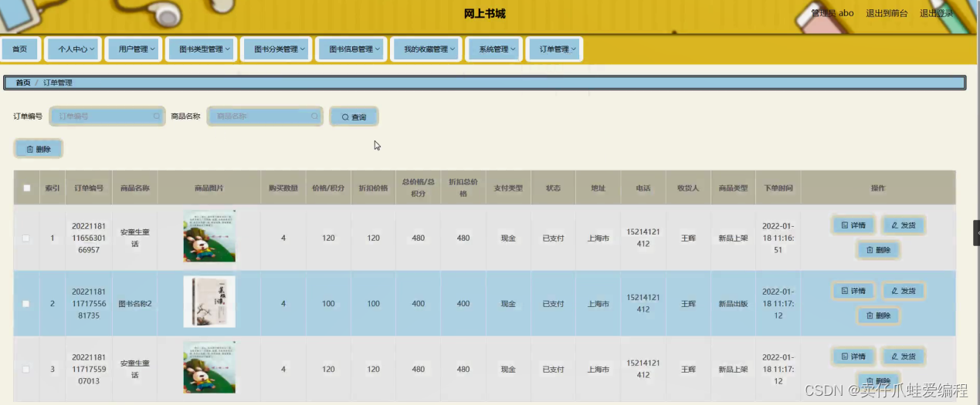Check the checkbox for 图书名称2 row
Image resolution: width=980 pixels, height=405 pixels.
point(26,304)
